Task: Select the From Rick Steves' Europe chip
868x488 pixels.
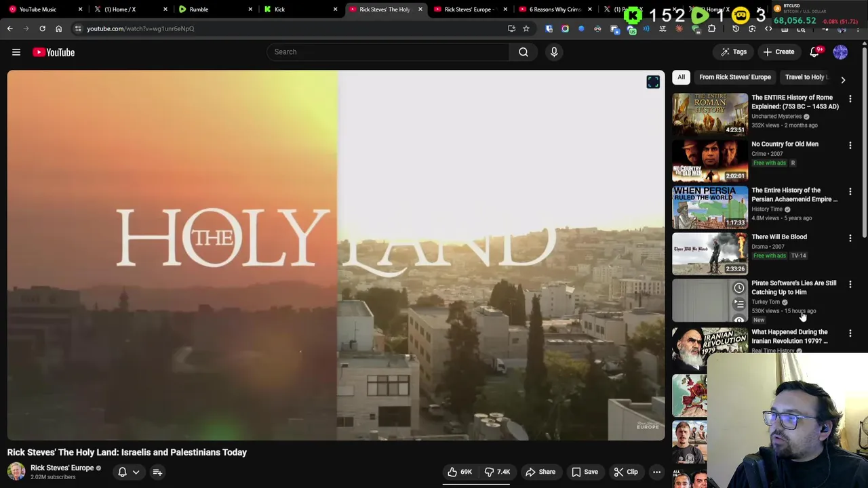Action: [735, 77]
